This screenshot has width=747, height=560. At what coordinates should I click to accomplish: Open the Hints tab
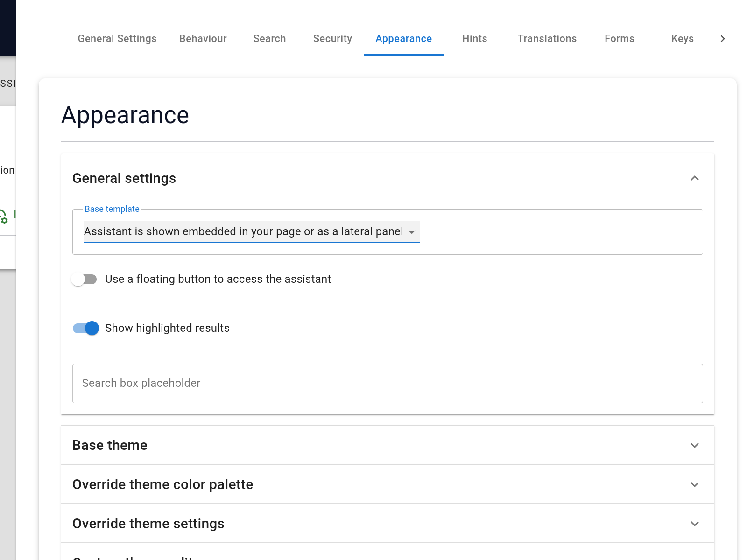pyautogui.click(x=475, y=39)
